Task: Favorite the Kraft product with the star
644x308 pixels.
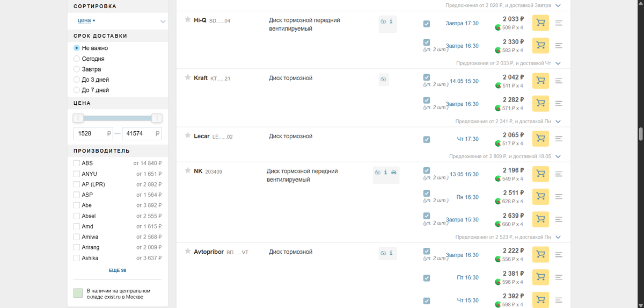Action: [x=188, y=77]
